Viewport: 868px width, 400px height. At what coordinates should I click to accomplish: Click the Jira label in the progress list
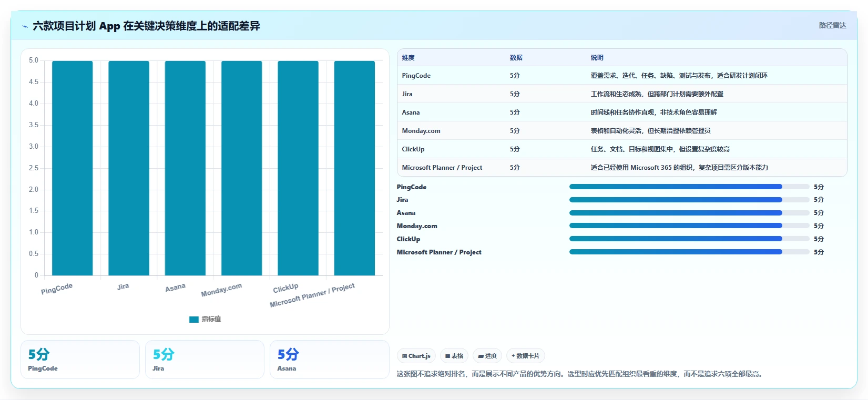pyautogui.click(x=402, y=200)
